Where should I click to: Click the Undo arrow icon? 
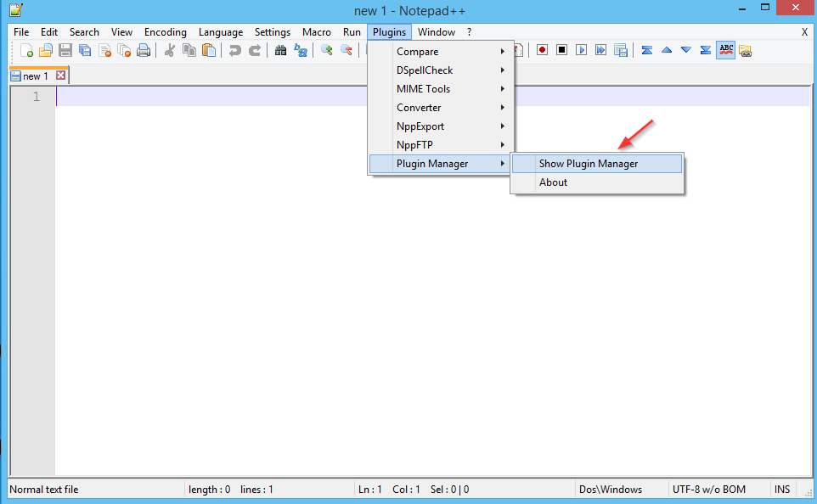235,51
